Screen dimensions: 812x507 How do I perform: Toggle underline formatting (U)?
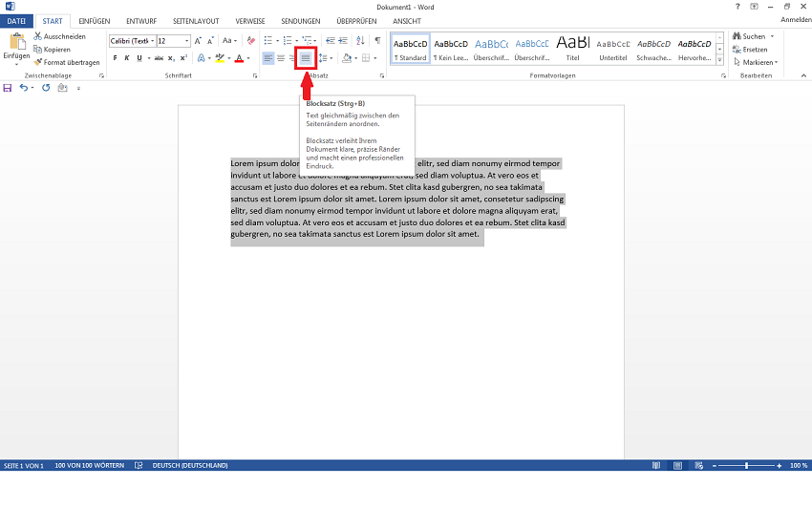(x=139, y=58)
